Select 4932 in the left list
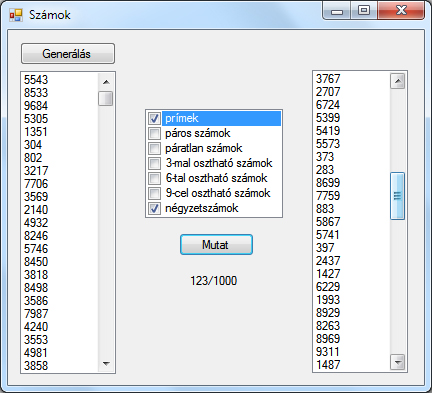 click(59, 223)
